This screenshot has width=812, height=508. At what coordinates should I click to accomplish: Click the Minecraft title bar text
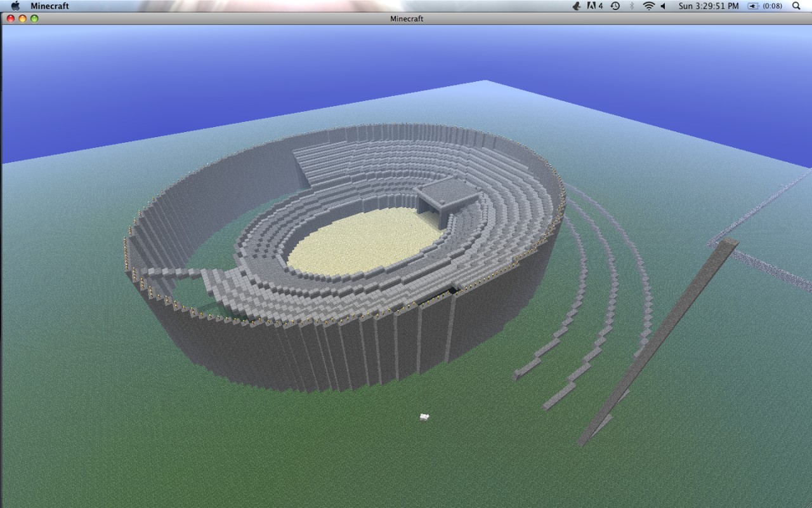click(x=406, y=19)
